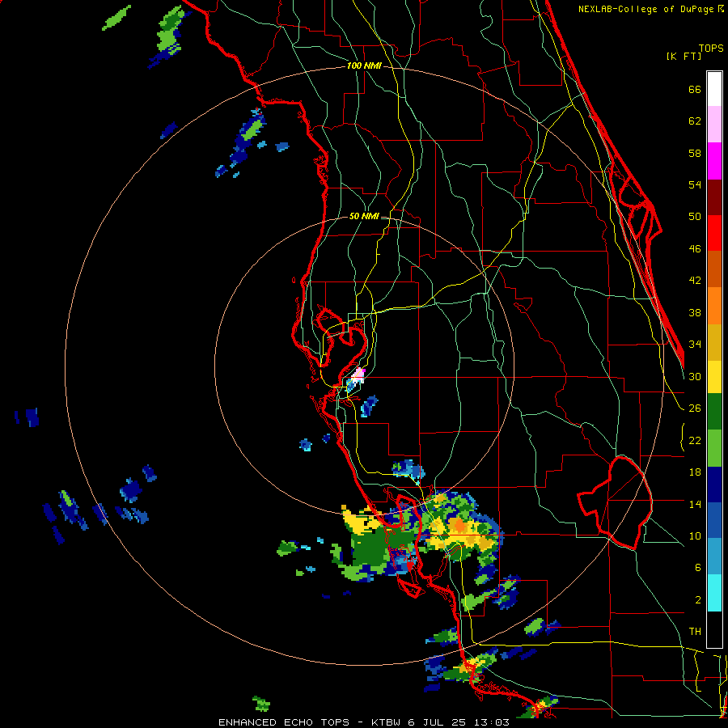This screenshot has height=728, width=728.
Task: Click the white swatch at legend top
Action: 714,89
